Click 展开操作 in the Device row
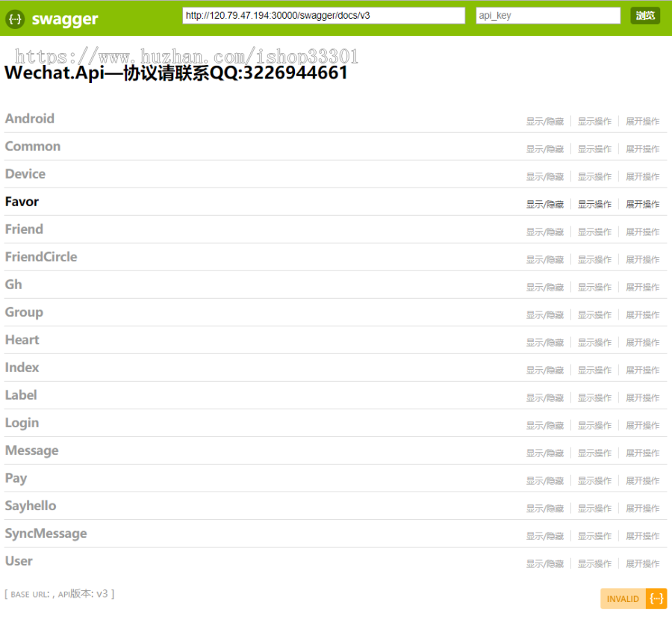The width and height of the screenshot is (672, 620). pos(642,176)
